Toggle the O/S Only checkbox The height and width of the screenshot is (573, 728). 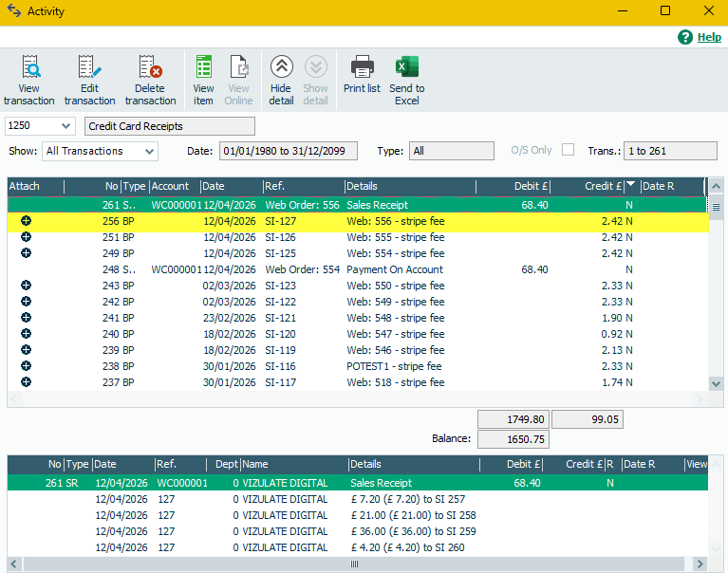569,150
